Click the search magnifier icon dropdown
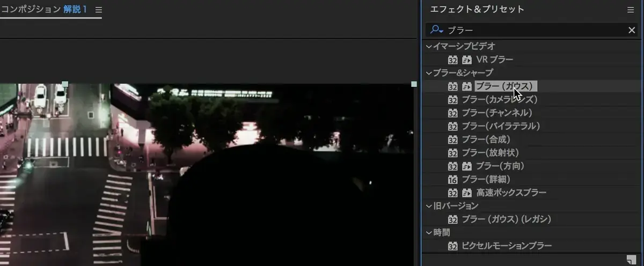Screen dimensions: 644x266 pyautogui.click(x=437, y=30)
